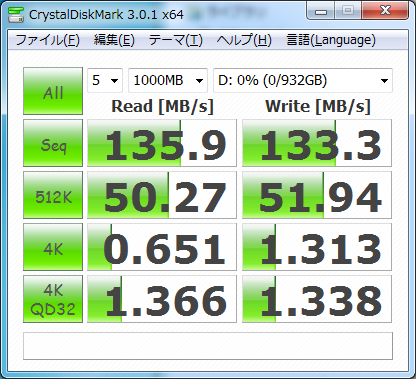The height and width of the screenshot is (379, 416).
Task: Start the 512K random test
Action: tap(53, 195)
